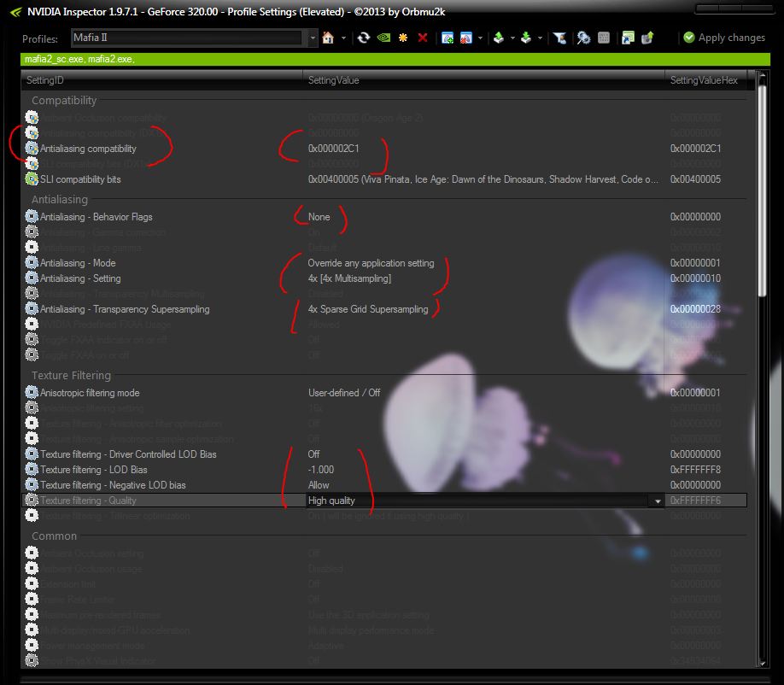Select the 0x000002C1 value under SettingValue
This screenshot has width=784, height=685.
tap(334, 149)
